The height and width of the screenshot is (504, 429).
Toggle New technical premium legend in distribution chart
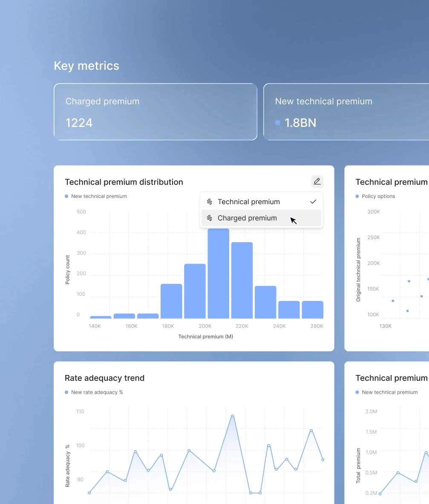(x=96, y=196)
